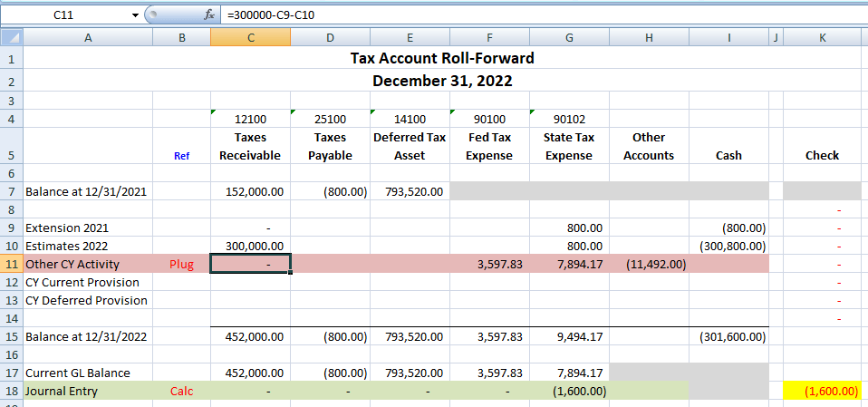Screen dimensions: 868x407
Task: Select column K header
Action: [x=822, y=37]
